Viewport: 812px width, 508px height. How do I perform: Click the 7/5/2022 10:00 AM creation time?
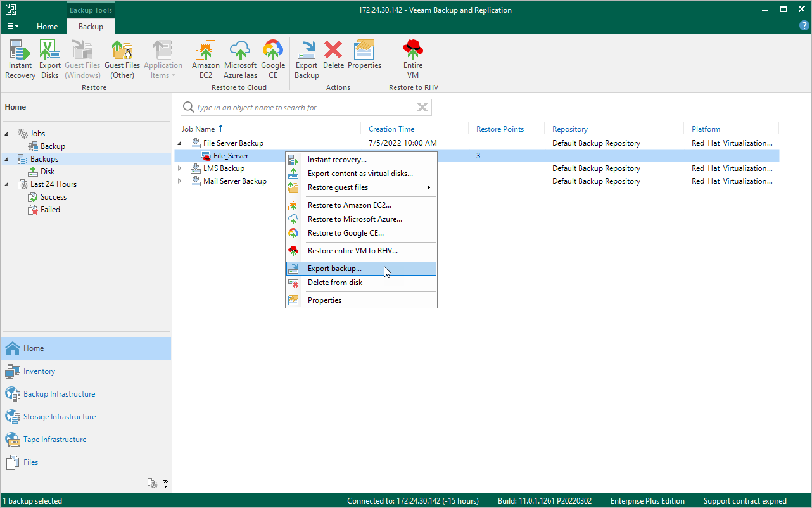pyautogui.click(x=403, y=143)
